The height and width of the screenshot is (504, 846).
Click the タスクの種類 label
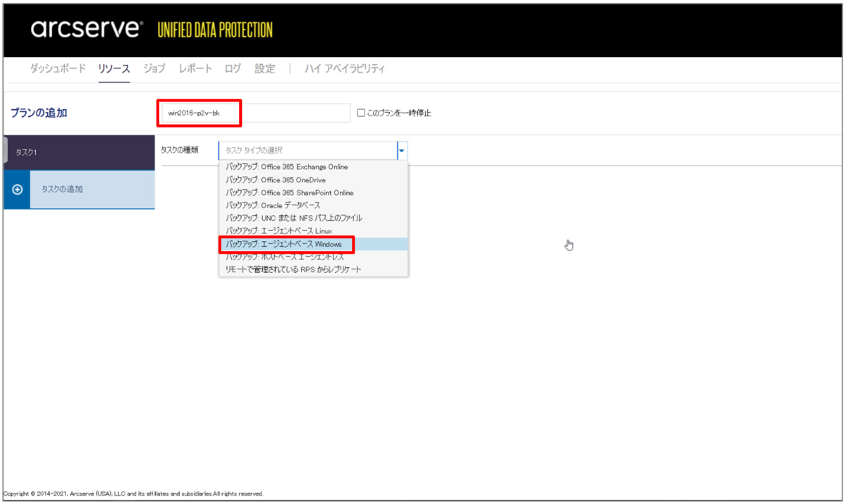pyautogui.click(x=180, y=150)
